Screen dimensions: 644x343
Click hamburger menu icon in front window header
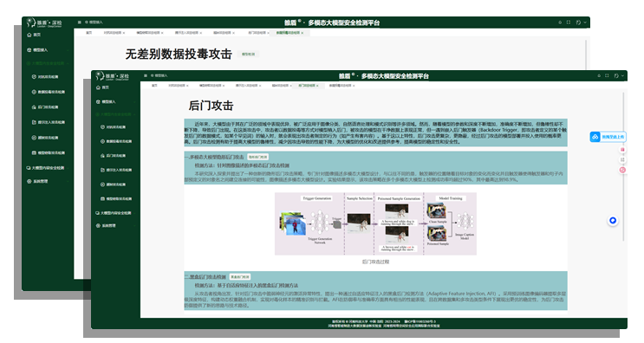146,75
